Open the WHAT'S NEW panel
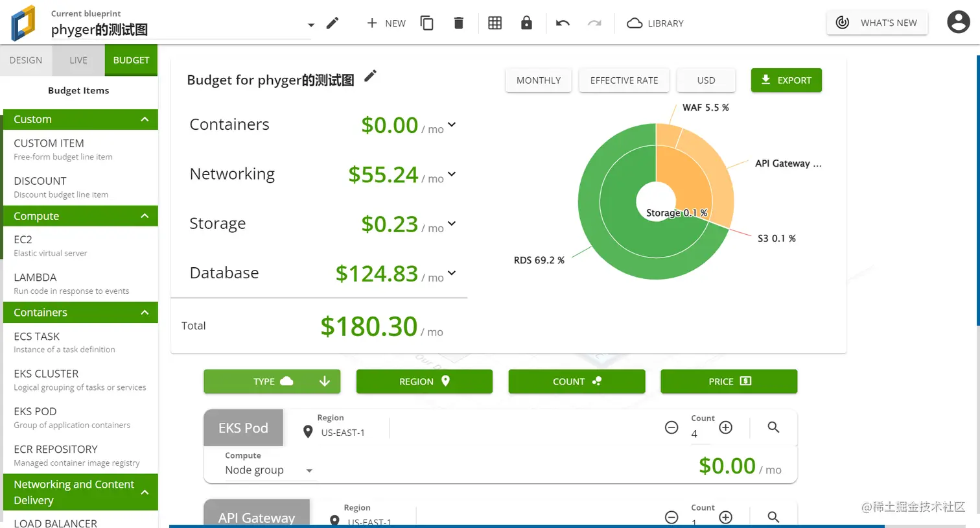The width and height of the screenshot is (980, 528). click(877, 23)
